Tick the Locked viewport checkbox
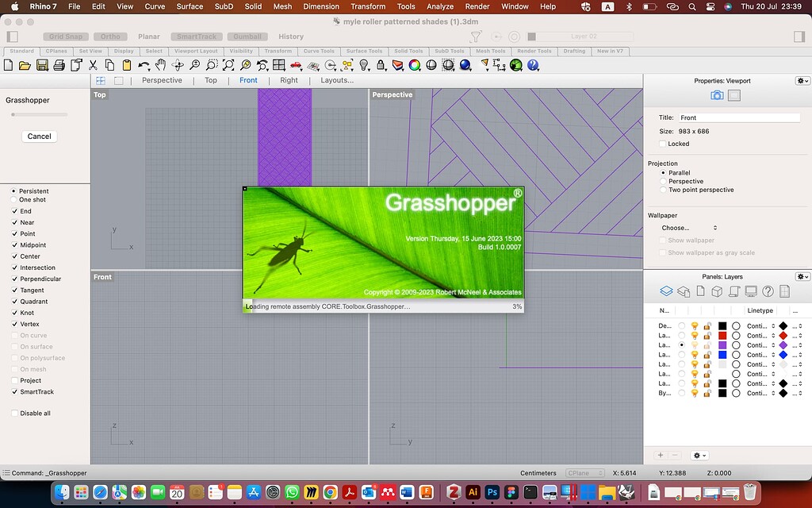 click(663, 144)
